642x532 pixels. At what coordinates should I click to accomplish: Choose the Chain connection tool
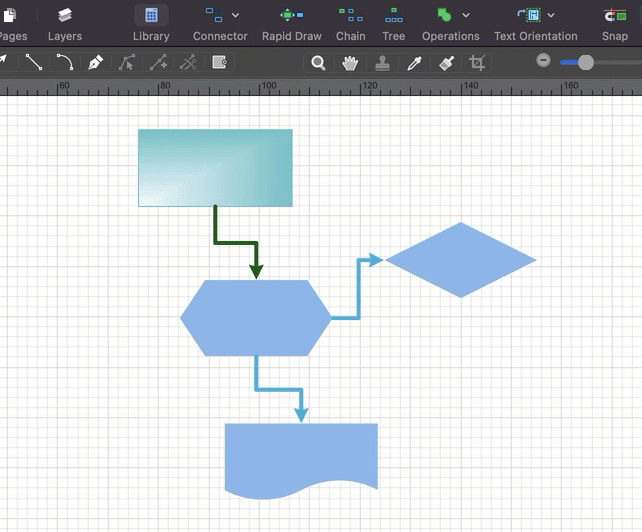coord(350,25)
